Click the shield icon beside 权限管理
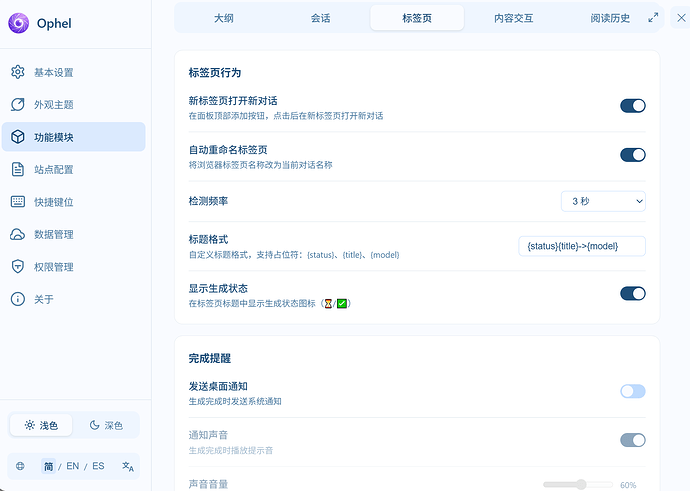Screen dimensions: 690x491 [x=18, y=267]
